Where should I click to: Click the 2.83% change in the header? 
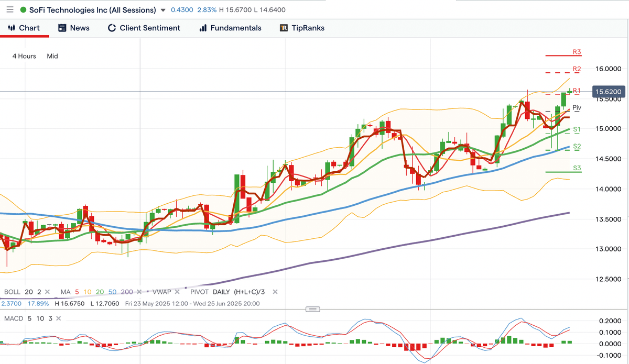click(207, 10)
